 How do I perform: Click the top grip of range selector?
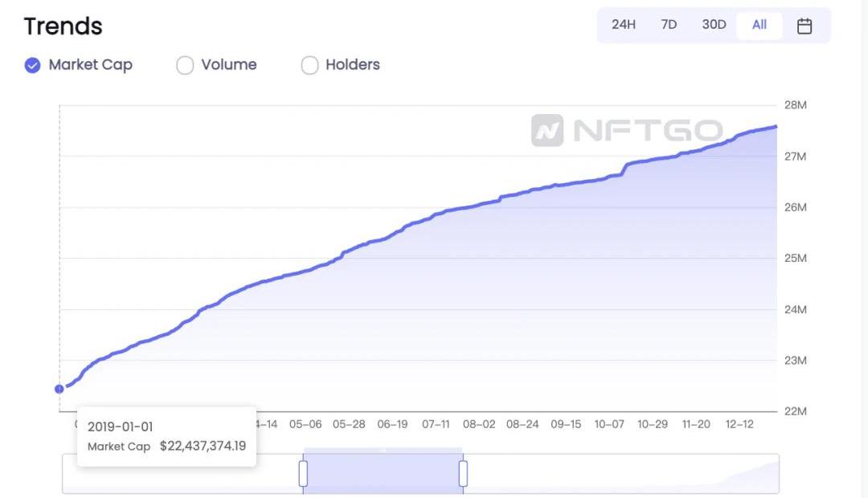point(383,450)
